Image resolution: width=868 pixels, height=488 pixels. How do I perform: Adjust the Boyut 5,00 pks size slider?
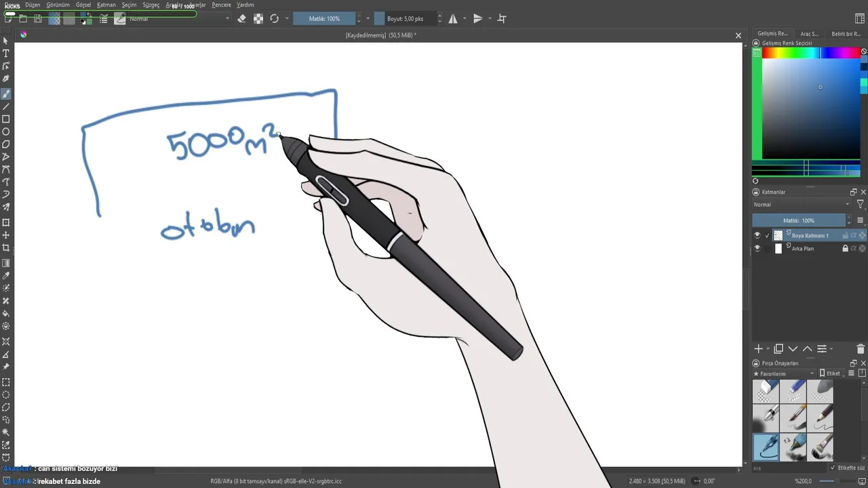pos(404,19)
